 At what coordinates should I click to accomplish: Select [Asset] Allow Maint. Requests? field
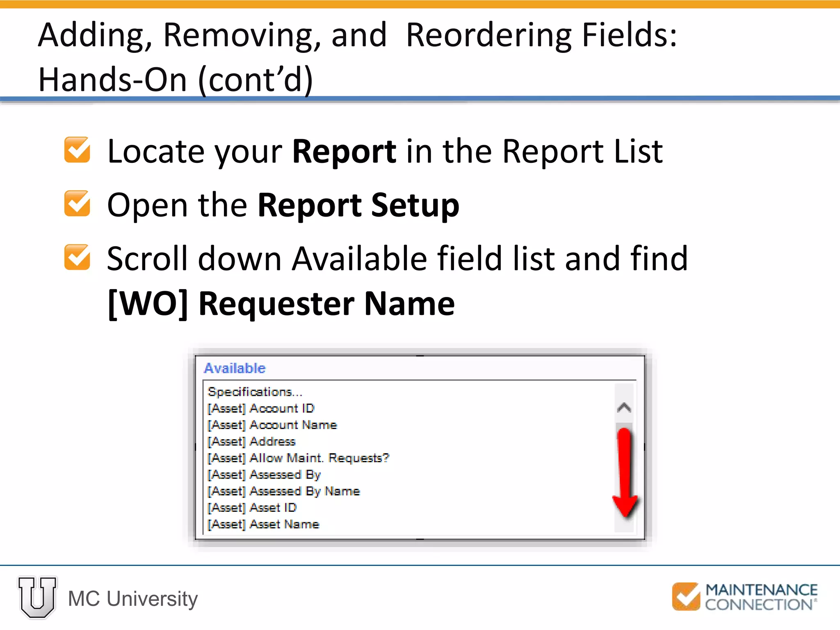[x=298, y=458]
